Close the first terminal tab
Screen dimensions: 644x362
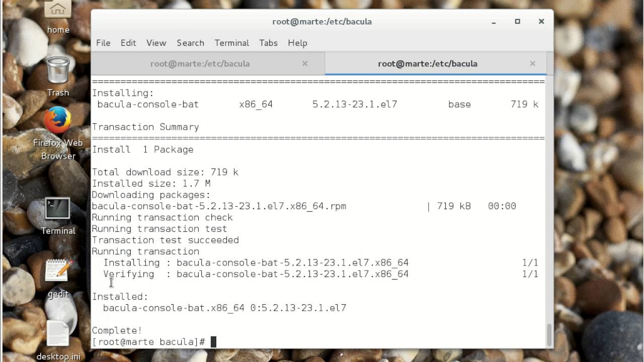[305, 63]
